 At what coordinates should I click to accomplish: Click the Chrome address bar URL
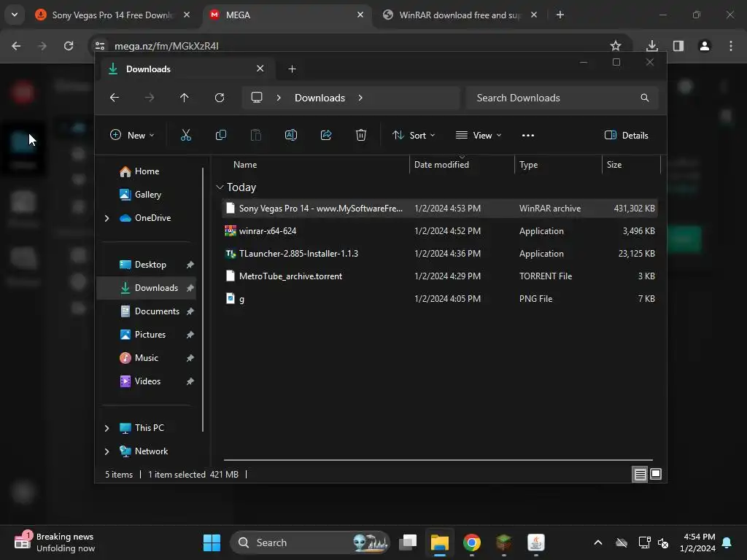pos(166,46)
